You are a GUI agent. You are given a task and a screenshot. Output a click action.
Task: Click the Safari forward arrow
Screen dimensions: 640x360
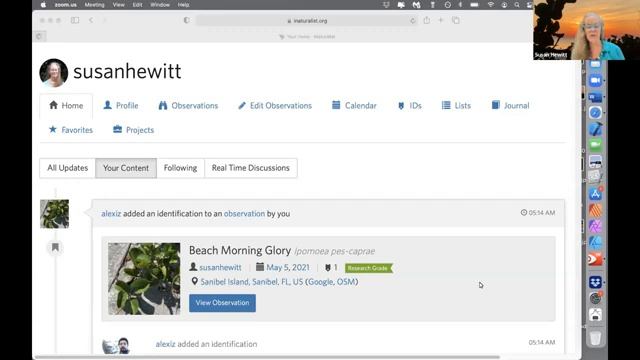[x=104, y=20]
